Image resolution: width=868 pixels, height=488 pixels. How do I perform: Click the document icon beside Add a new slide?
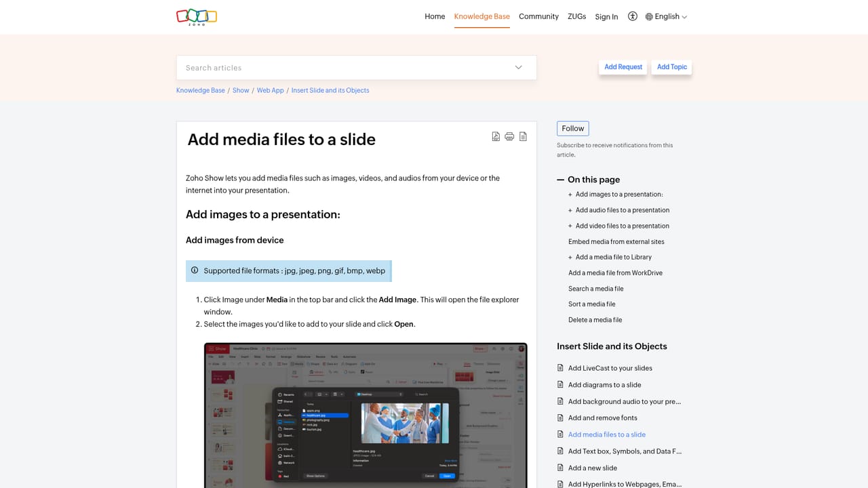point(560,468)
